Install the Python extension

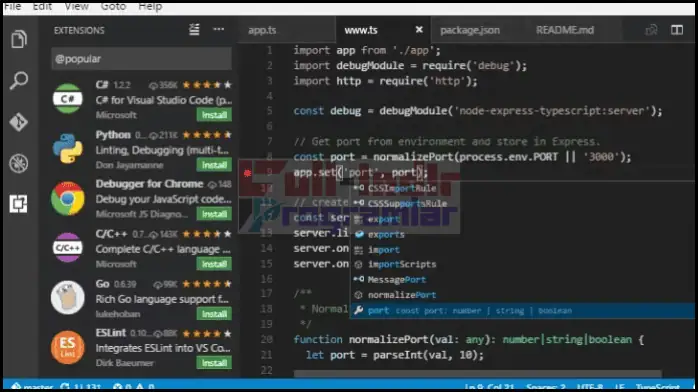pos(214,165)
